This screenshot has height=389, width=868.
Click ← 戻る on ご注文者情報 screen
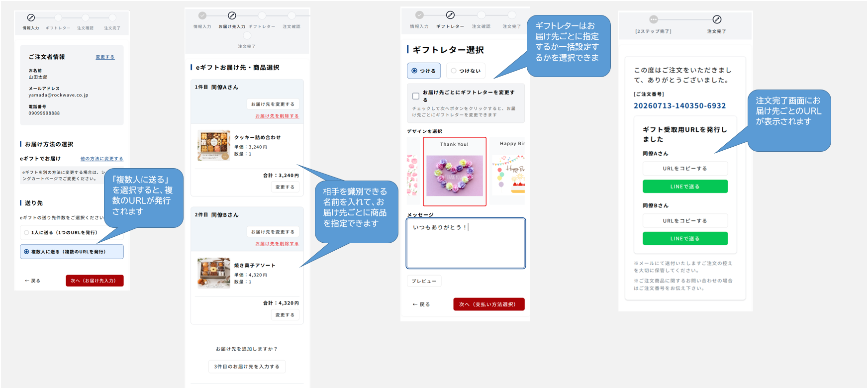(33, 281)
